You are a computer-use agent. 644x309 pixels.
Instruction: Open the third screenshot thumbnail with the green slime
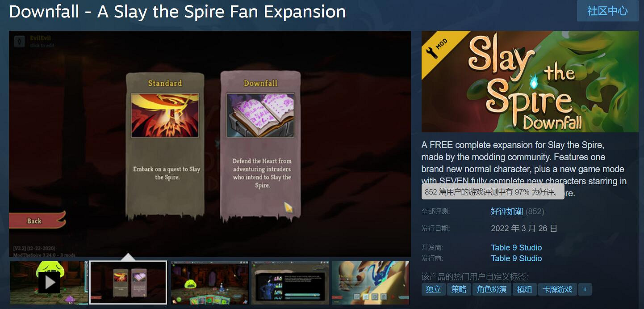click(x=209, y=283)
